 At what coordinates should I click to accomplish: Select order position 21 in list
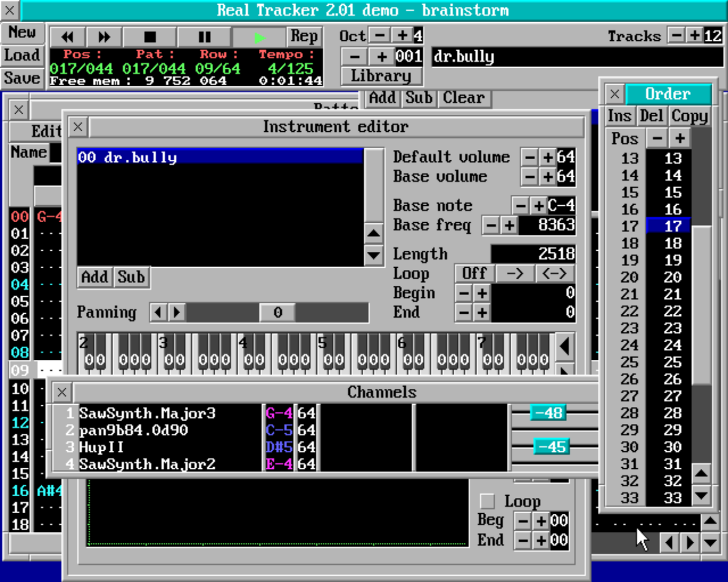(x=672, y=294)
